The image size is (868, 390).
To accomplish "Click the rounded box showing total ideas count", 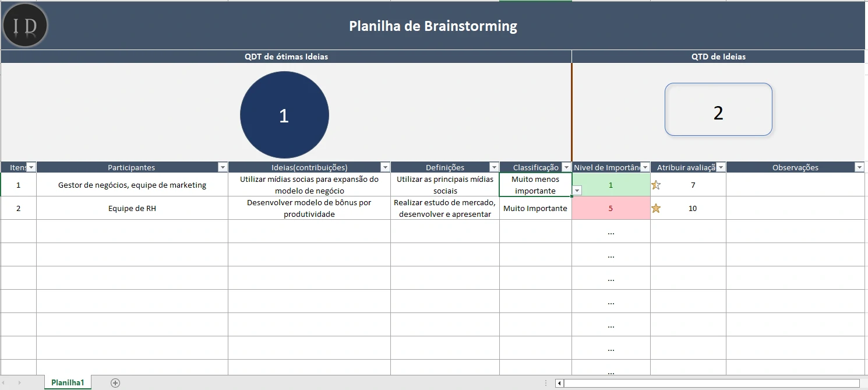I will click(718, 109).
